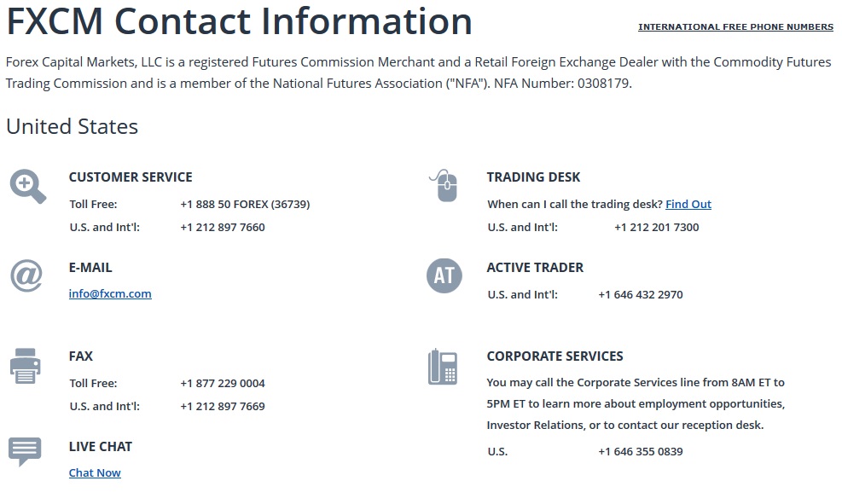
Task: Click the trading desk number +1 212 201 7300
Action: click(656, 227)
